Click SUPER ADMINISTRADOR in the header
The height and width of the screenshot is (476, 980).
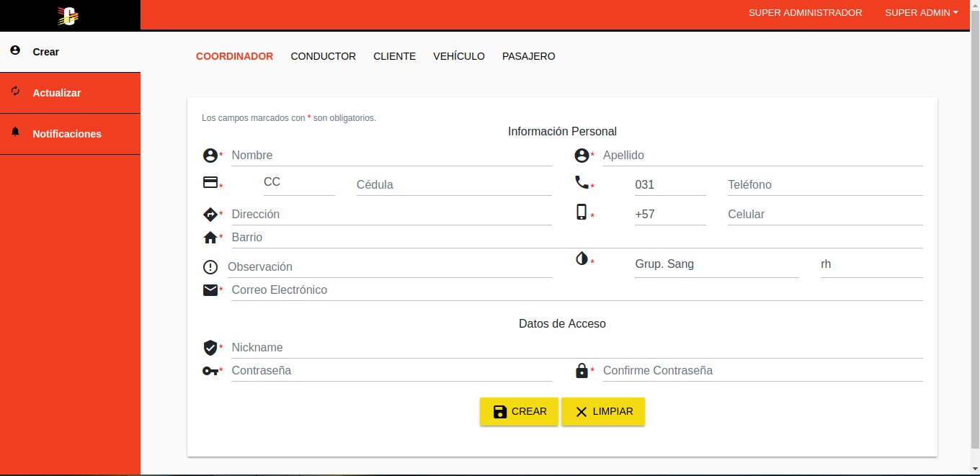pyautogui.click(x=806, y=13)
